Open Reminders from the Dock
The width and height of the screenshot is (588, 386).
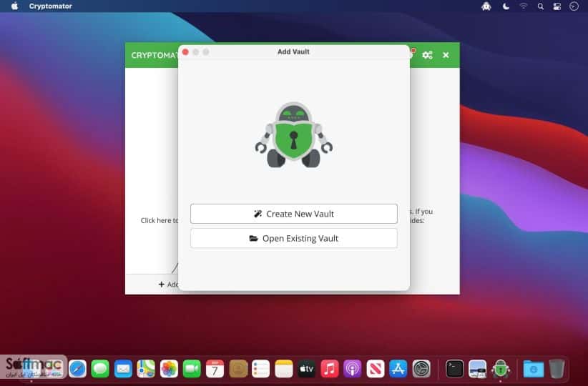point(260,369)
